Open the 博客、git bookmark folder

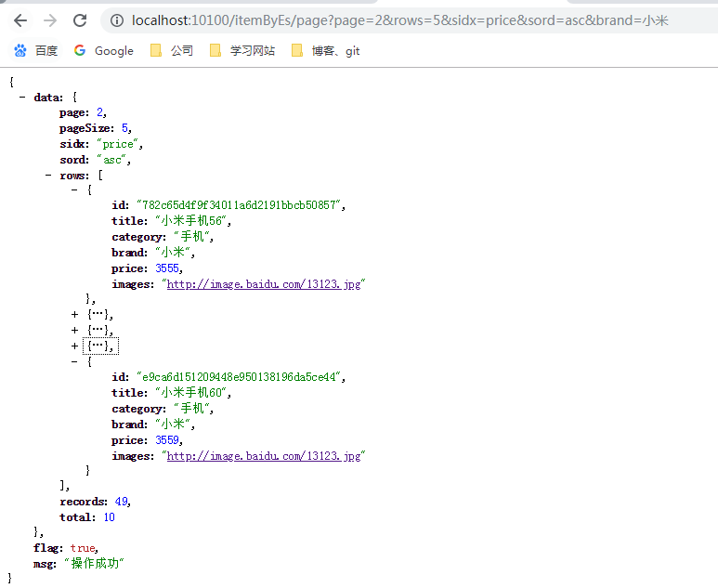(x=326, y=50)
